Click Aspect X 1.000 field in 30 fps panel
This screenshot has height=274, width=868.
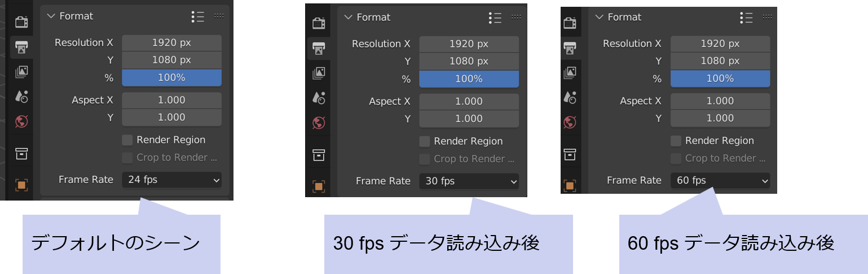[469, 101]
